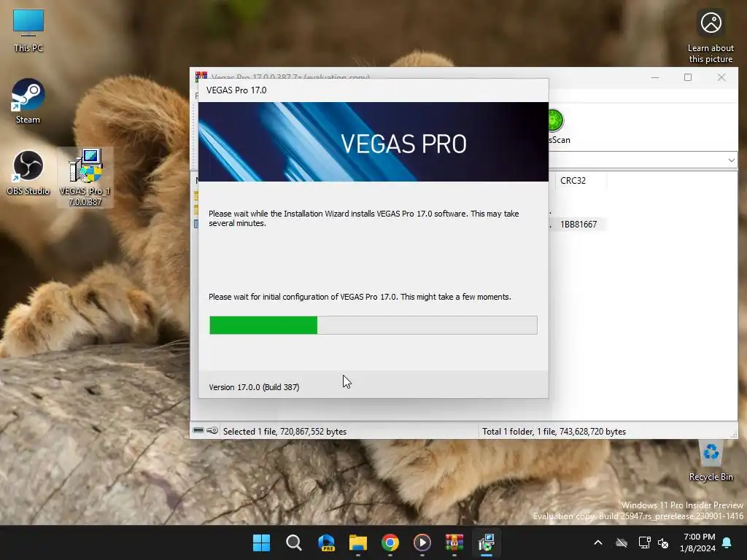This screenshot has width=747, height=560.
Task: Click the muted volume tray icon
Action: [x=662, y=542]
